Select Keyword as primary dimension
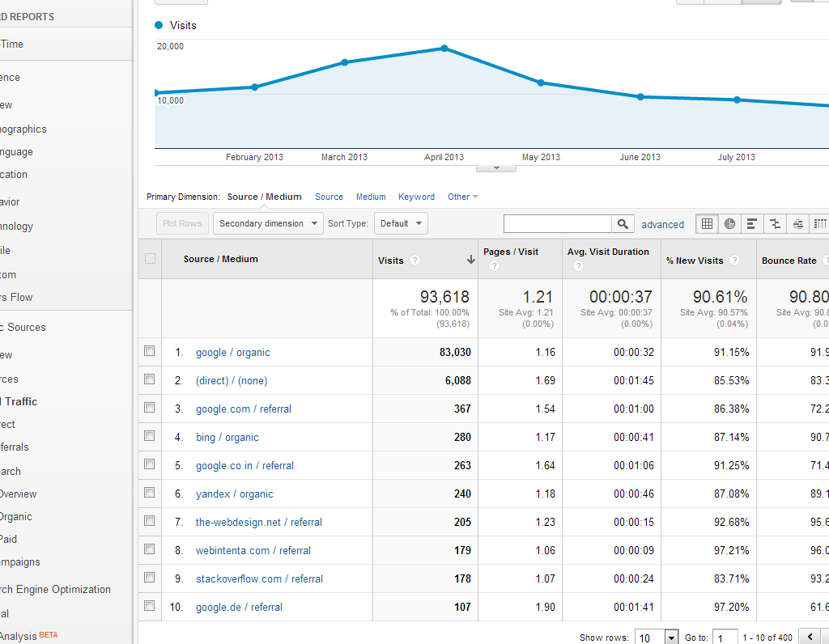Image resolution: width=829 pixels, height=644 pixels. tap(416, 197)
